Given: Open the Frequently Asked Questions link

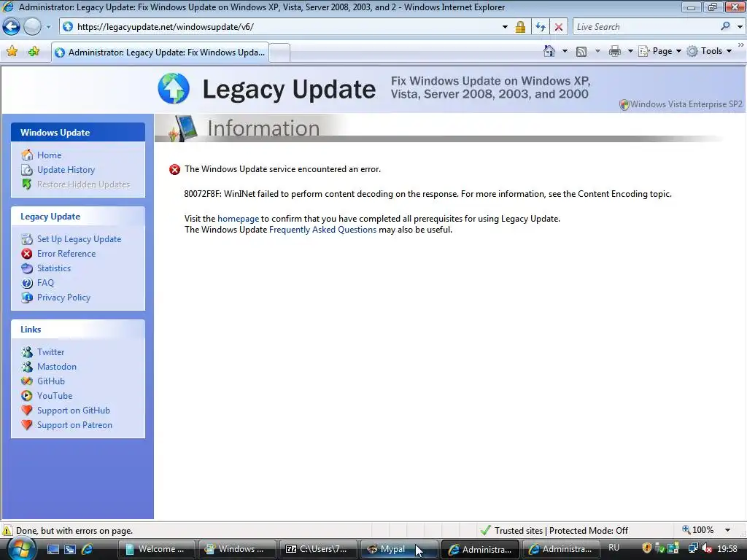Looking at the screenshot, I should (x=322, y=230).
